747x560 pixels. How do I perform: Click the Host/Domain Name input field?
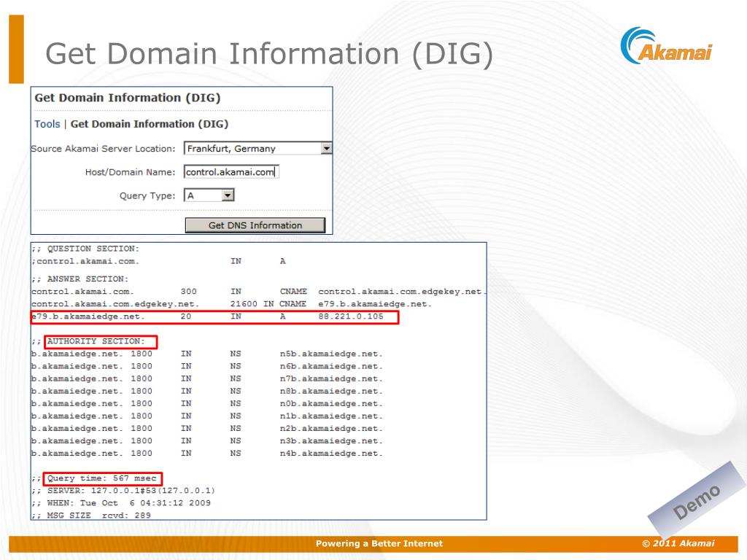tap(231, 172)
